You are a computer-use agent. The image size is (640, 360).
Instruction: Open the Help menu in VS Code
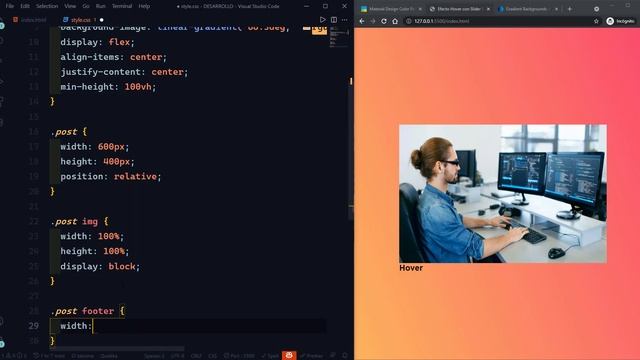(x=144, y=6)
